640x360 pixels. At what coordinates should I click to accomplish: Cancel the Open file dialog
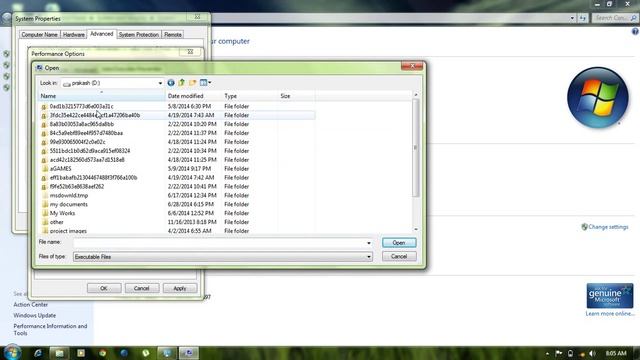click(399, 256)
